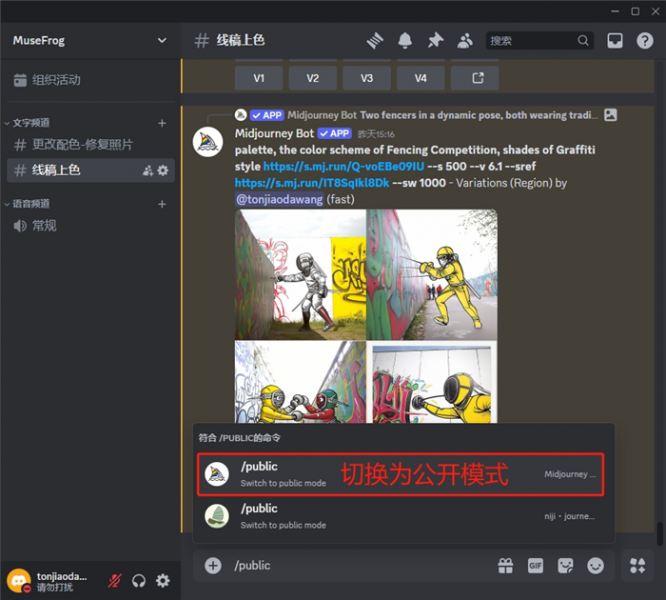
Task: Click the image attachment icon on reply preview
Action: [x=611, y=115]
